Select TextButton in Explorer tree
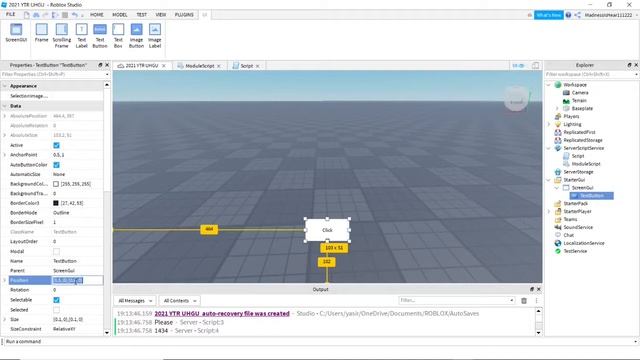Viewport: 640px width, 360px height. click(x=591, y=196)
